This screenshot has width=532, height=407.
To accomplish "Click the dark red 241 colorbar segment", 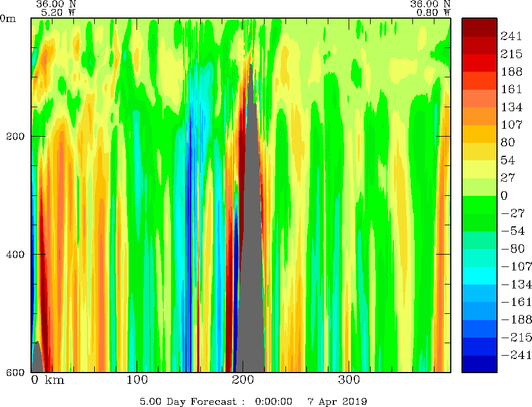I will (x=480, y=27).
